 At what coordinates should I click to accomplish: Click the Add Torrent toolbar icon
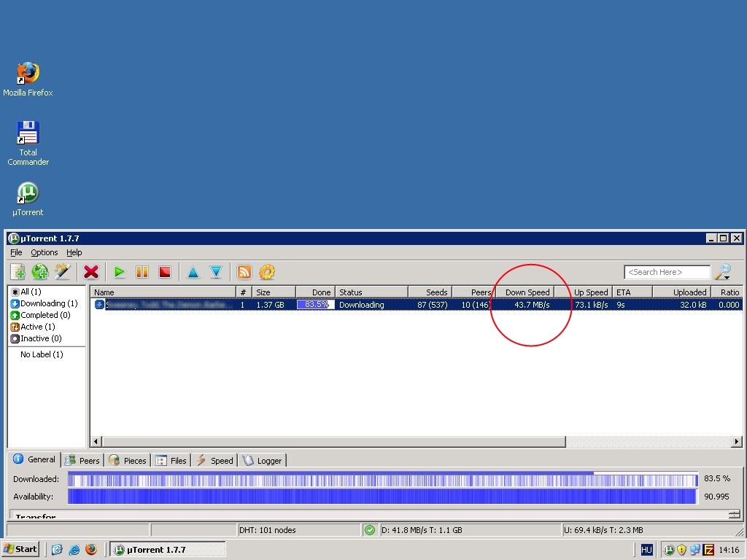tap(18, 272)
